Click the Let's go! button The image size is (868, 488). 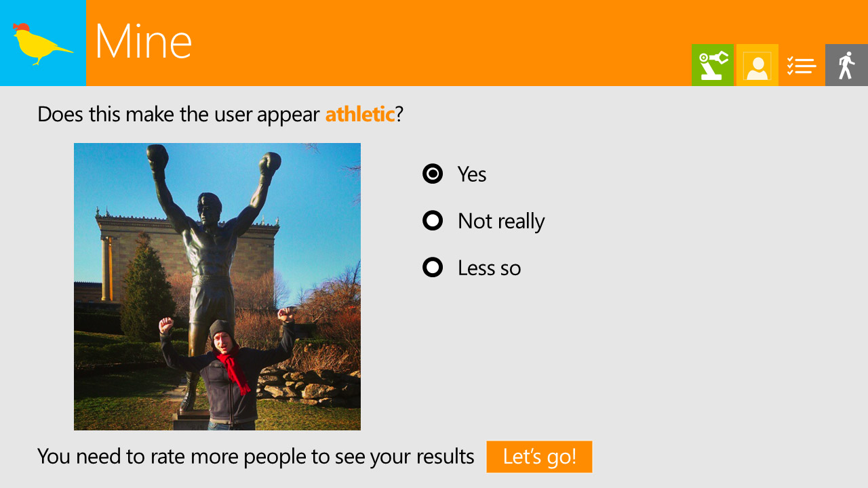click(x=539, y=457)
